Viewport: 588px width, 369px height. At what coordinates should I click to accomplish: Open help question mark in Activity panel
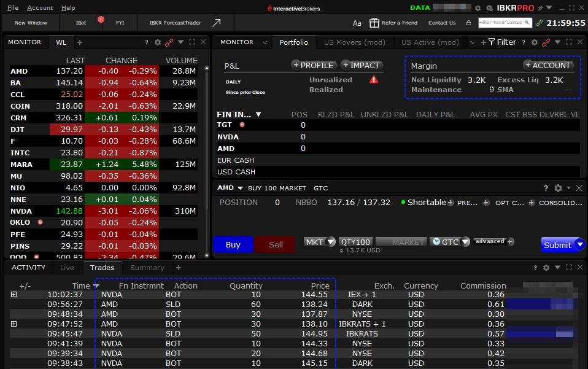click(535, 267)
